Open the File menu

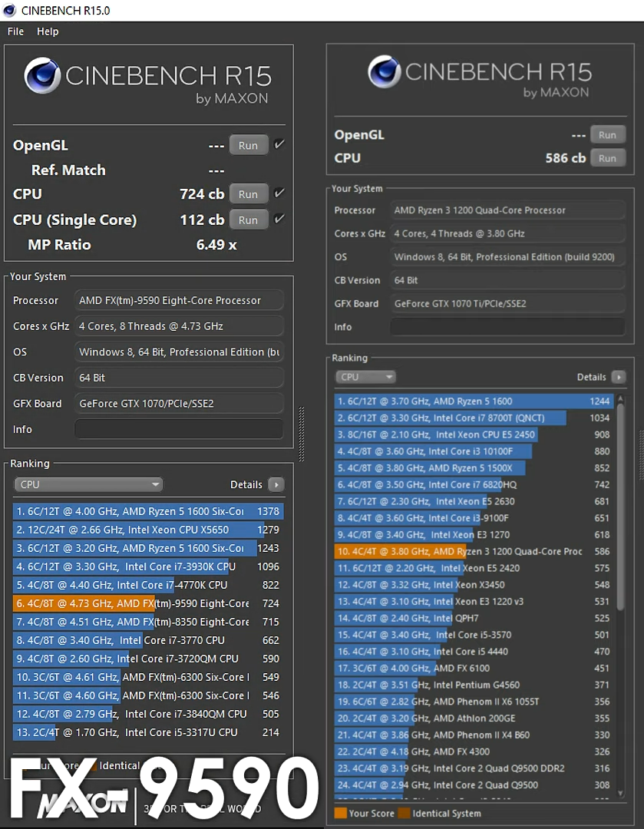click(15, 31)
